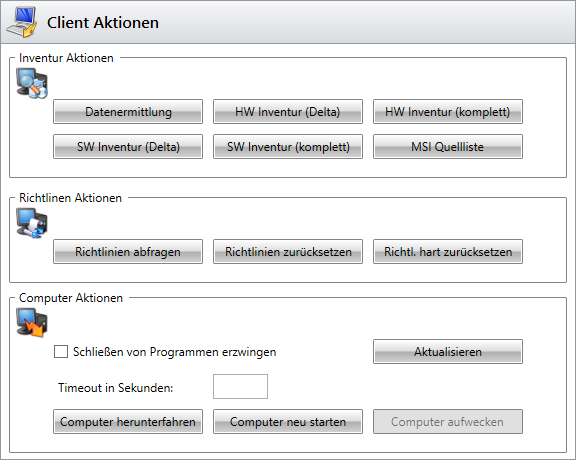Run HW Inventur (komplett)
This screenshot has height=460, width=576.
[448, 111]
